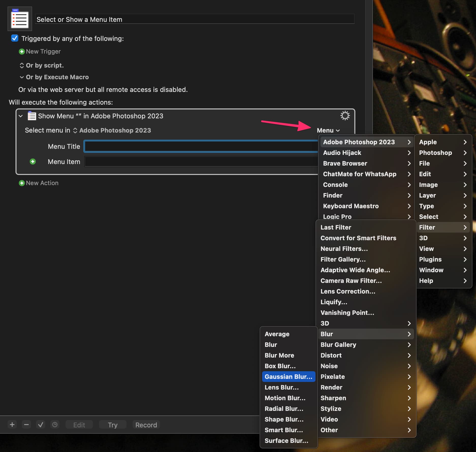Select Surface Blur… menu item
The height and width of the screenshot is (452, 476).
click(x=289, y=441)
